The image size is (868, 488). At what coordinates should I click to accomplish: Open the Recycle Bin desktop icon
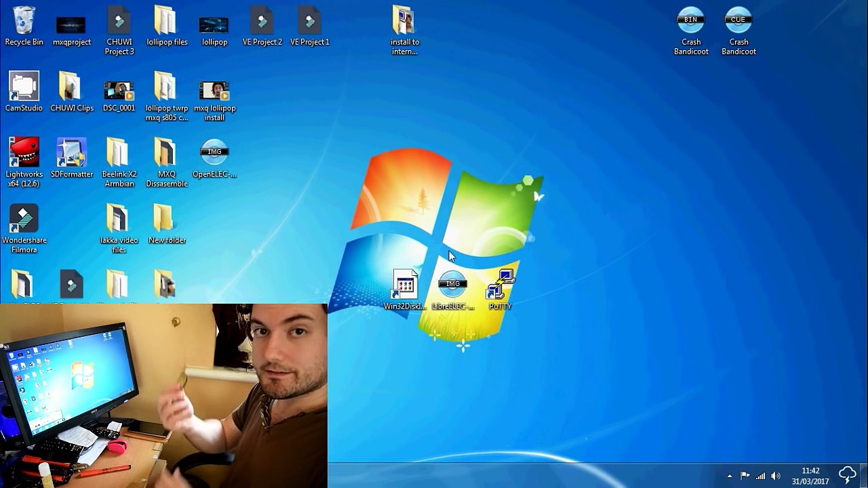pyautogui.click(x=24, y=26)
